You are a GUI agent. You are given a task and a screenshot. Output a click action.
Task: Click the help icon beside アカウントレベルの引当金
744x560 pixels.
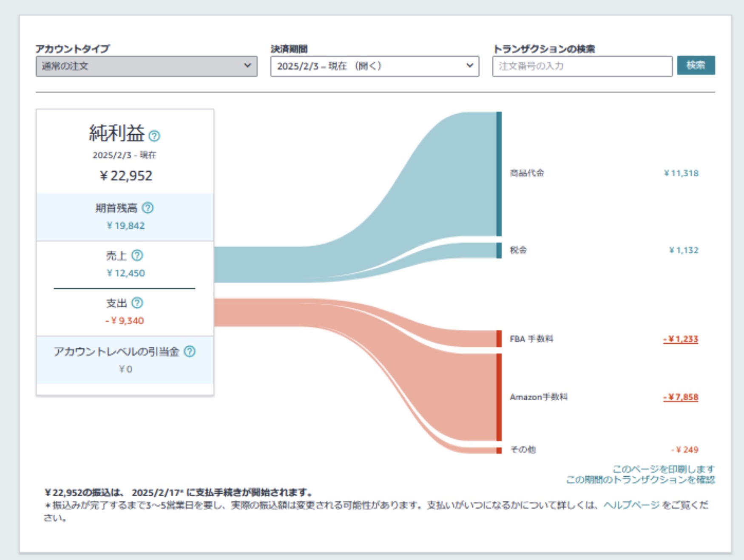(190, 351)
